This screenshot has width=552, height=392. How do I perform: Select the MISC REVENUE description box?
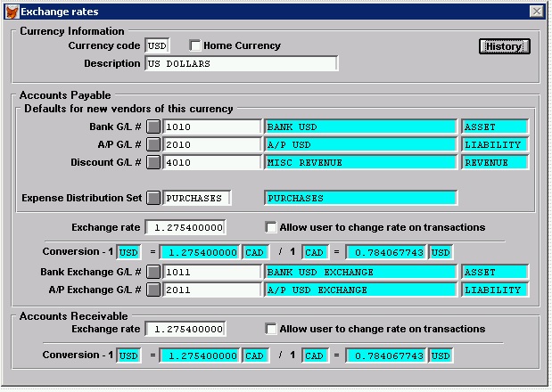pyautogui.click(x=360, y=163)
